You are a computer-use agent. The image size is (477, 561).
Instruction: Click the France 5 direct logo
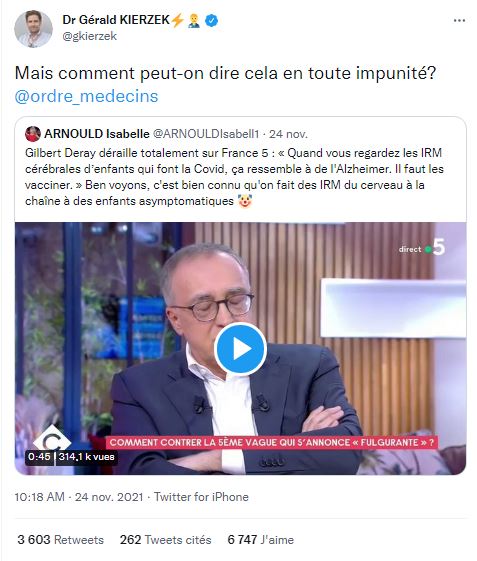(422, 248)
